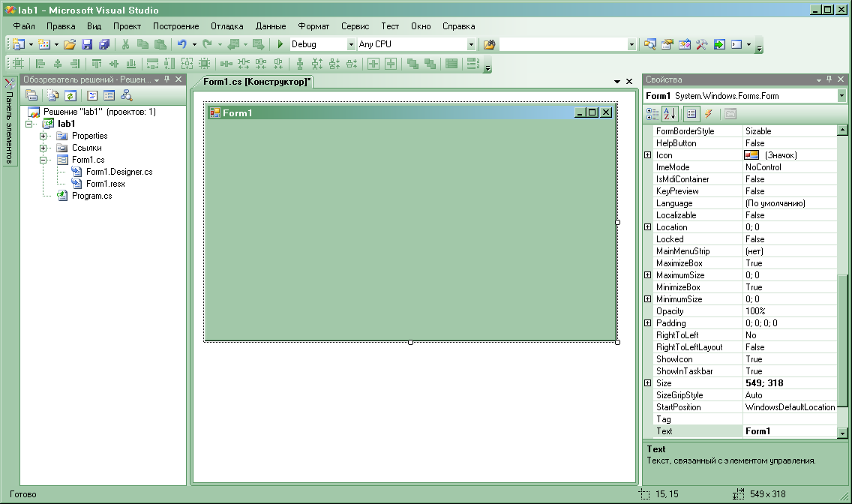
Task: Switch property grid to Categorized view
Action: coord(652,113)
